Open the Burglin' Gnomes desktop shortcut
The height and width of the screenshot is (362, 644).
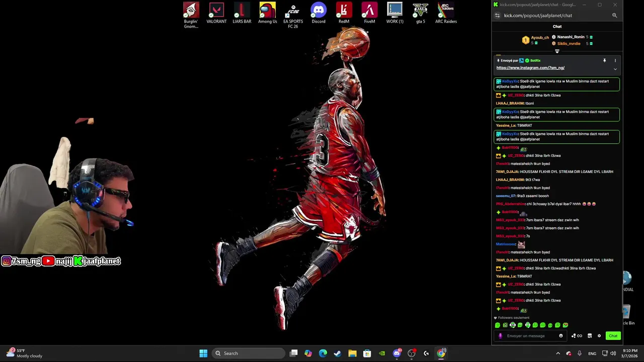click(x=191, y=15)
